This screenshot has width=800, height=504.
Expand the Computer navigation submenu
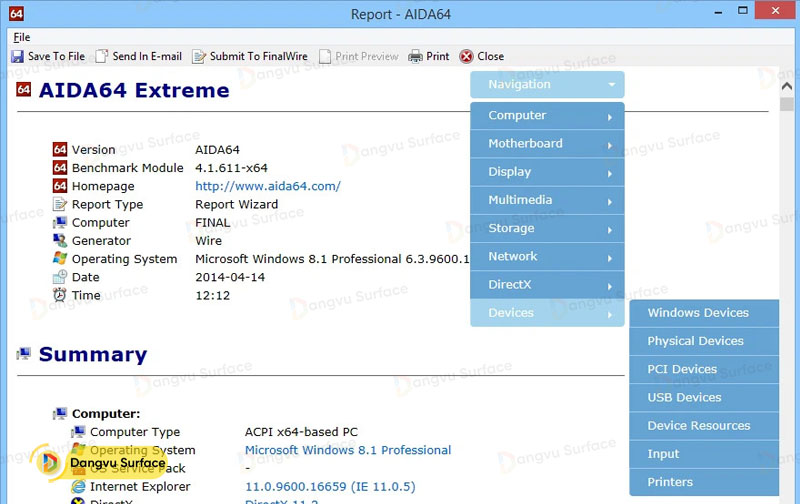coord(547,116)
